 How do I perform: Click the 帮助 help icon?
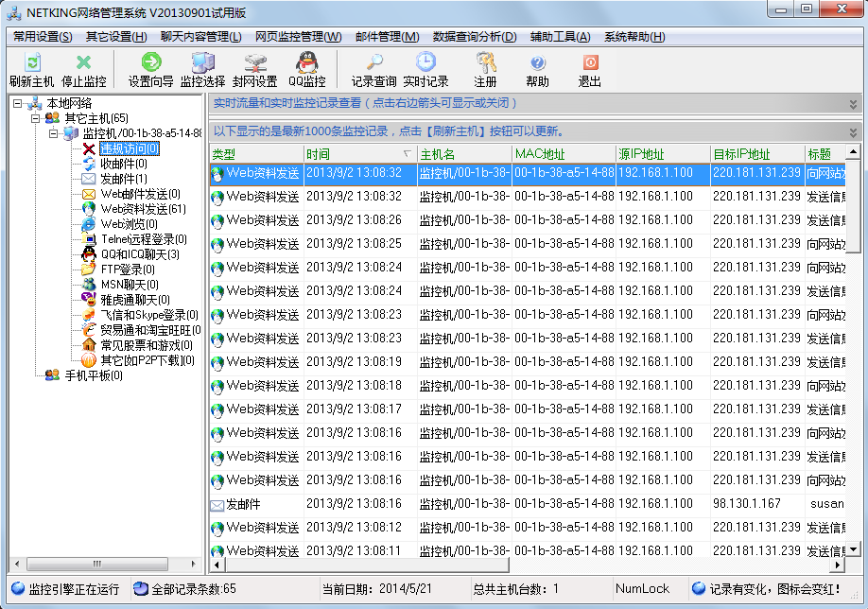[537, 70]
